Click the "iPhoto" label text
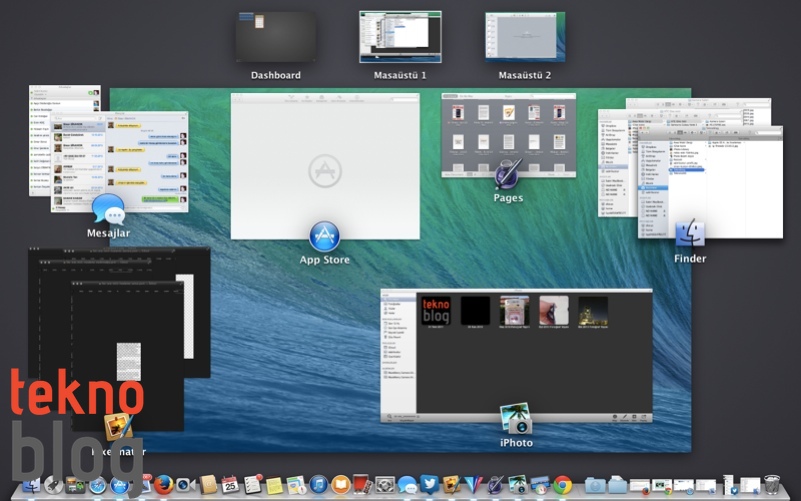The width and height of the screenshot is (801, 501). tap(516, 443)
